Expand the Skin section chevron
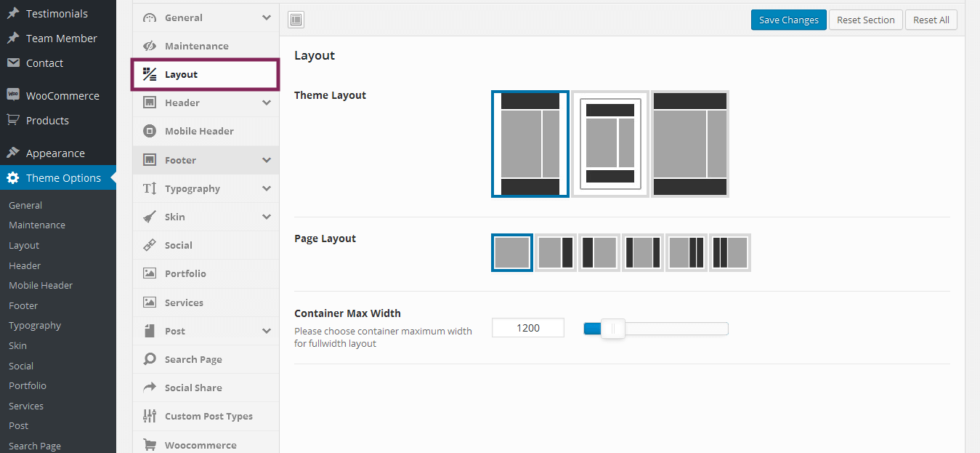 click(x=267, y=217)
